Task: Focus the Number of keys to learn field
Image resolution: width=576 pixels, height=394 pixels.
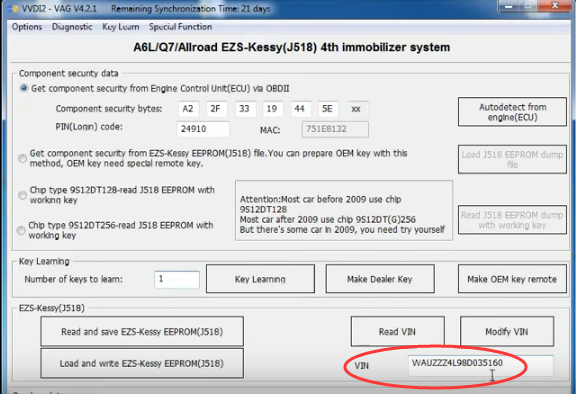Action: tap(177, 279)
